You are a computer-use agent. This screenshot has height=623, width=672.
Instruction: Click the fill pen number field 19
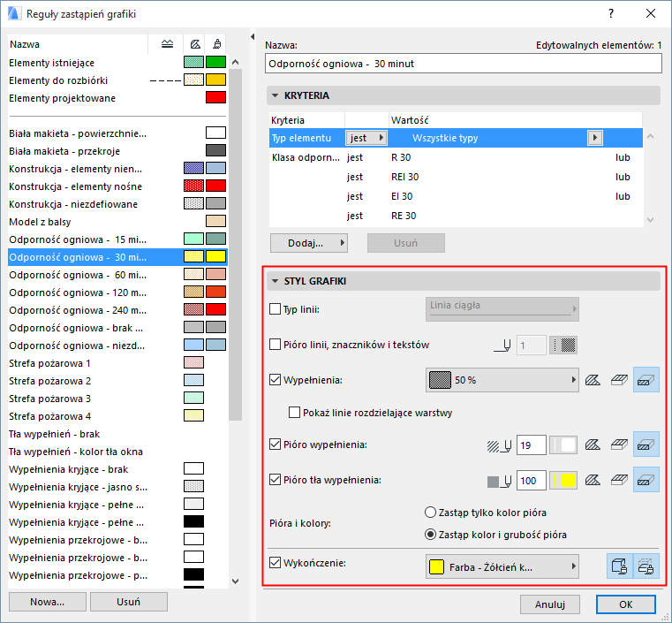[532, 445]
